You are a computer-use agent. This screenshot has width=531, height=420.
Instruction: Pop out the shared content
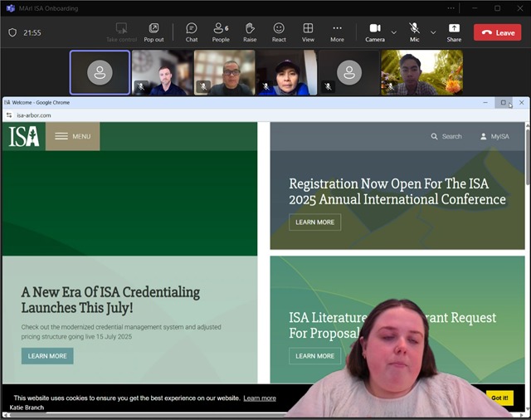(153, 32)
